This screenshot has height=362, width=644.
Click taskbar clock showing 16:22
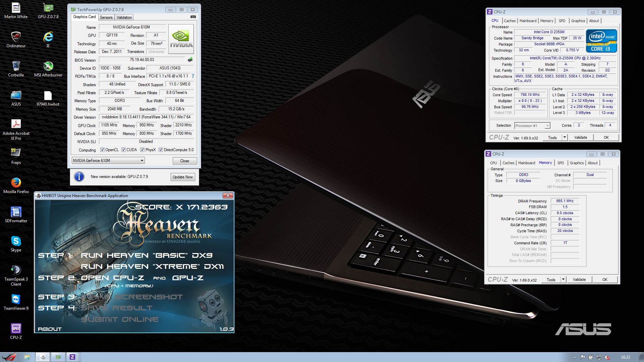pos(625,357)
